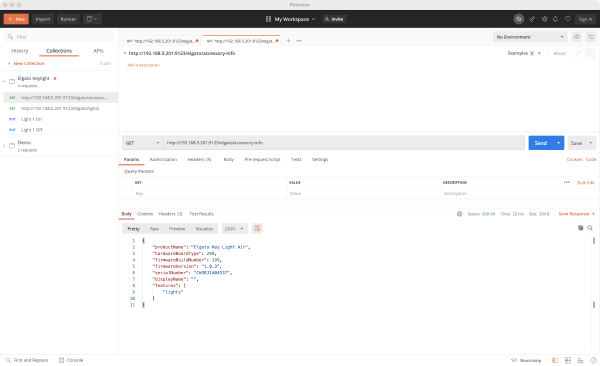Image resolution: width=600 pixels, height=366 pixels.
Task: Open manage environments settings icon
Action: pos(591,37)
